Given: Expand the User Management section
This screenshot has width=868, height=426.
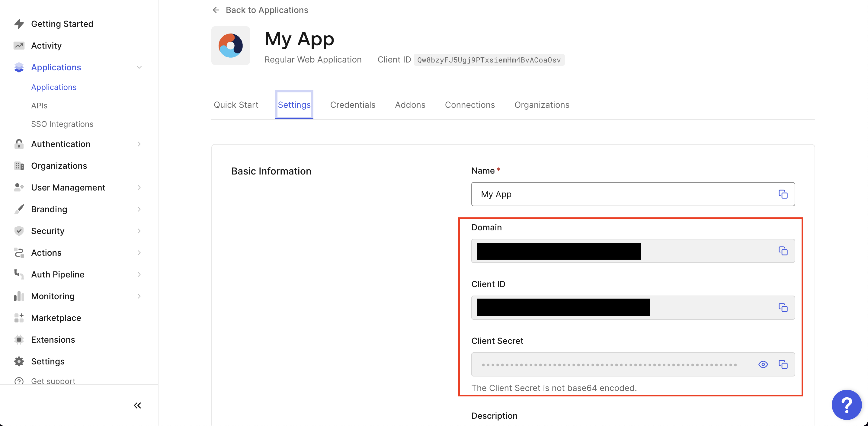Looking at the screenshot, I should [x=139, y=187].
